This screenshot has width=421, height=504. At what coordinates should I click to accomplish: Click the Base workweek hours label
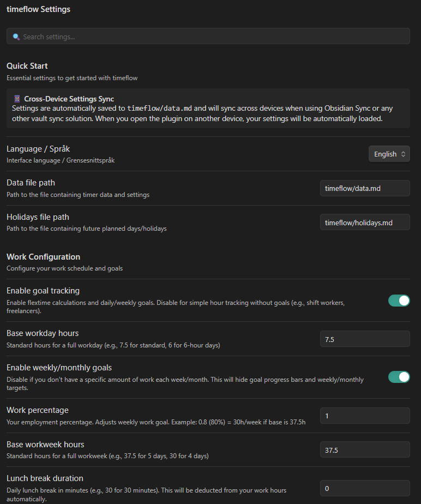point(45,445)
